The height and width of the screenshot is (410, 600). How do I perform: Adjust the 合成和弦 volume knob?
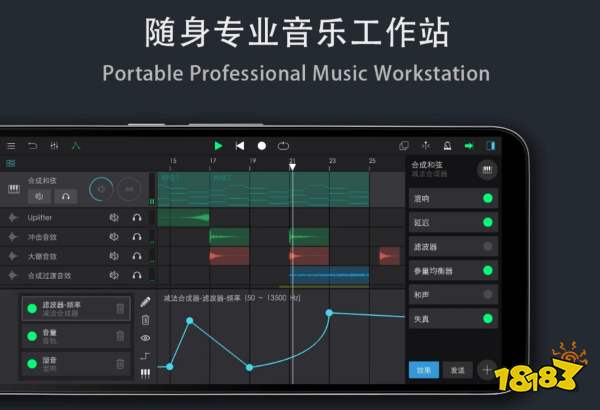(x=101, y=189)
